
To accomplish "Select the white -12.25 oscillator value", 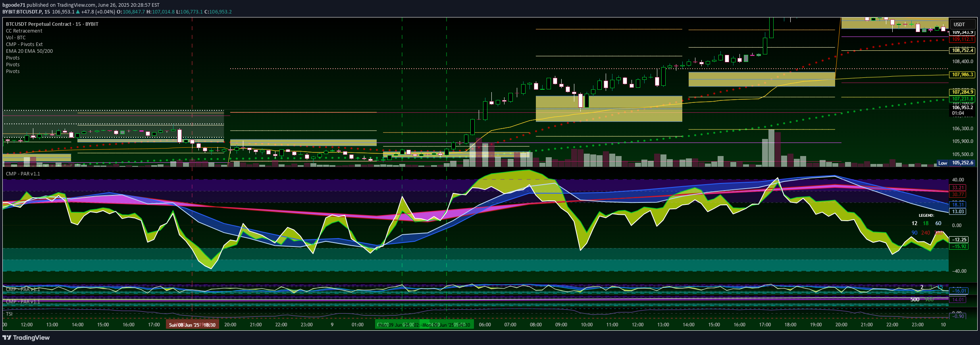I will (959, 240).
